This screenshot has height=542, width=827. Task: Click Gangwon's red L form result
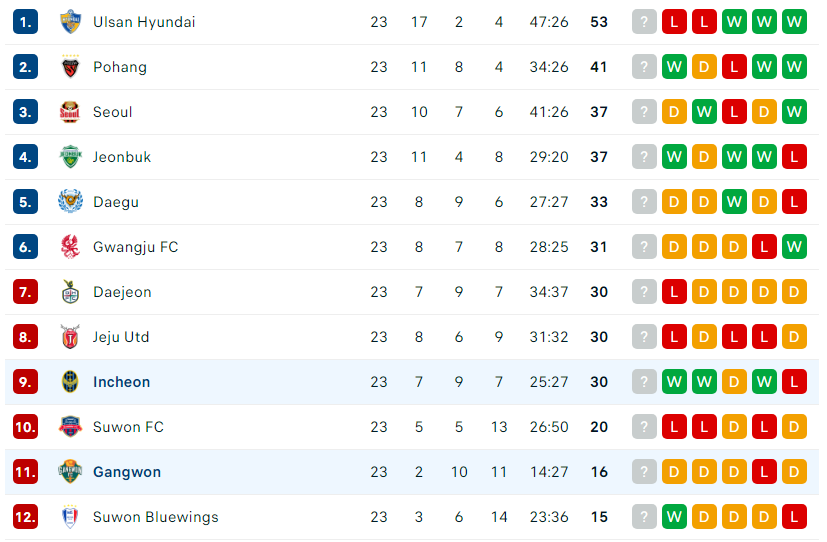click(x=764, y=472)
